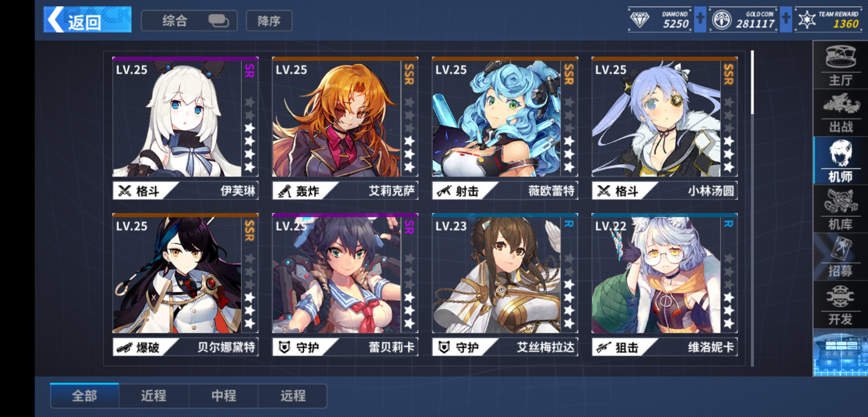Select the 机师 pilot sidebar icon

[841, 161]
